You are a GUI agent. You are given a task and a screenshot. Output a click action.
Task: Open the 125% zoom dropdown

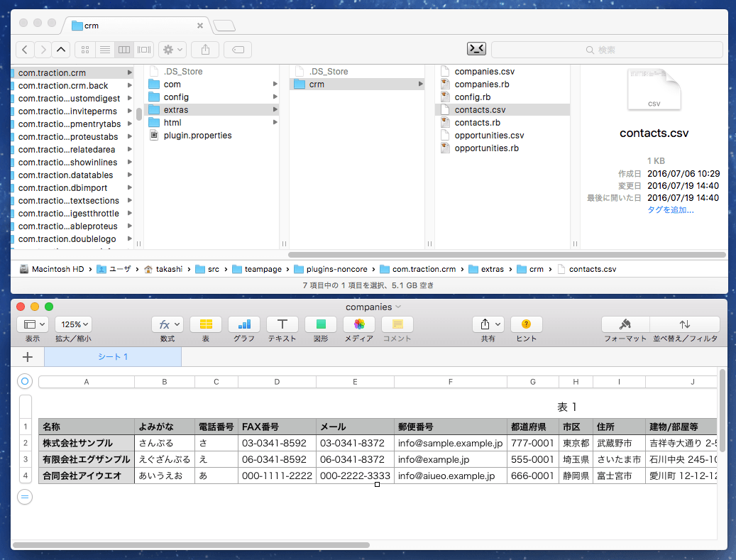point(73,324)
